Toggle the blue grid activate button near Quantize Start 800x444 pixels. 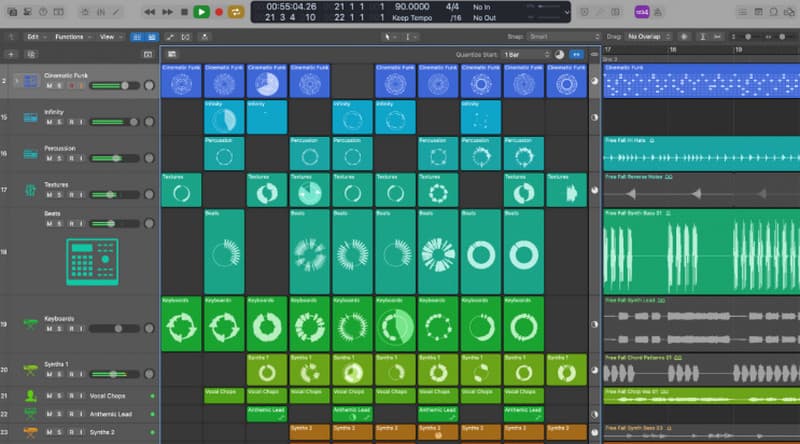click(x=576, y=55)
